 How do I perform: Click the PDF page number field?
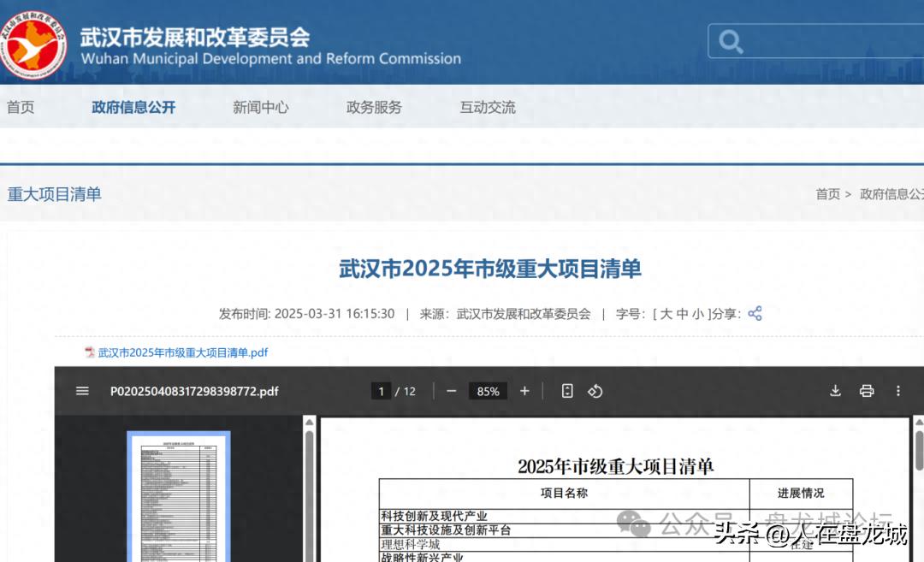coord(382,391)
